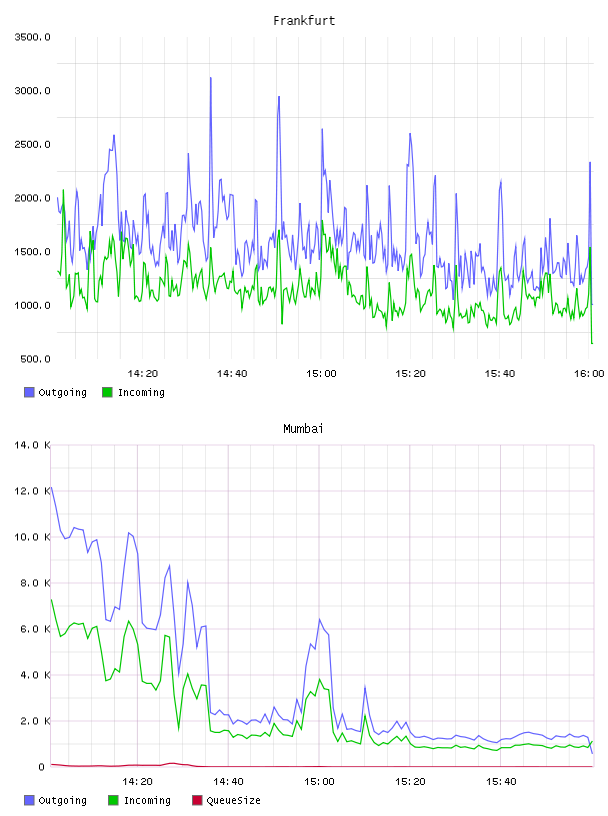Click the green Incoming swatch in Mumbai legend

tap(113, 800)
